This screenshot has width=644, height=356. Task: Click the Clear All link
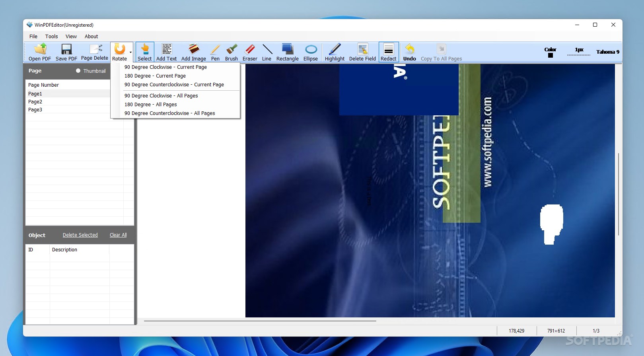point(118,235)
